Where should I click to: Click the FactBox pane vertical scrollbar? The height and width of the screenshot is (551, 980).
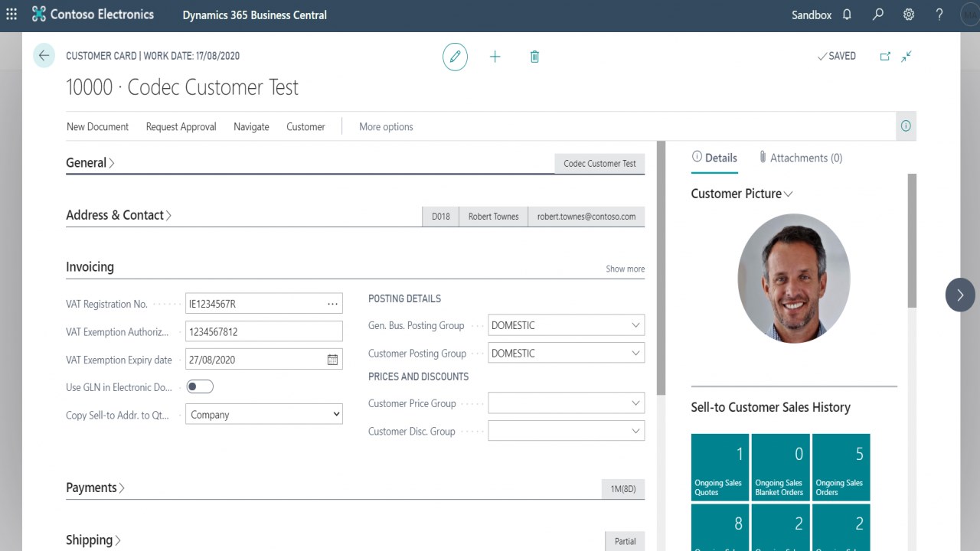912,241
